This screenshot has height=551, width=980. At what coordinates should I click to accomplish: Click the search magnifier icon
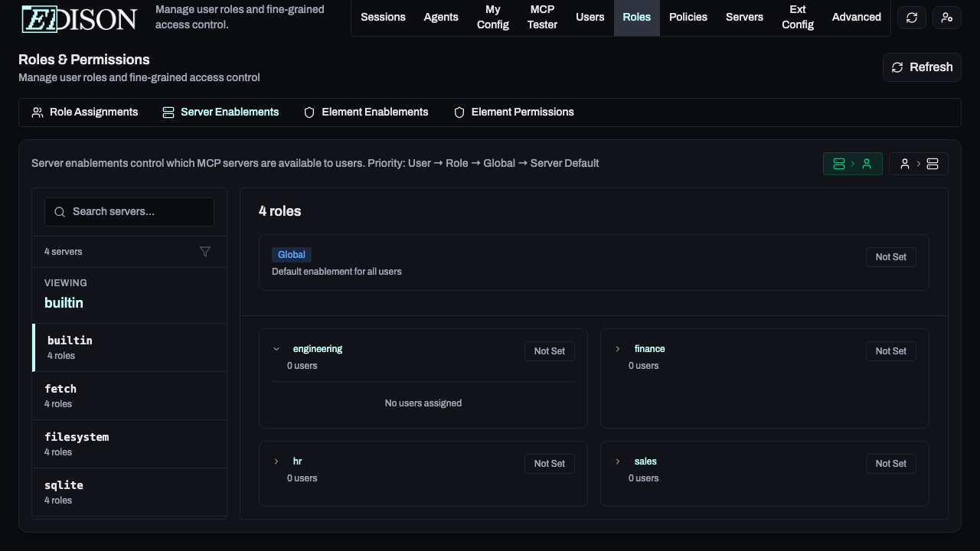[x=60, y=212]
